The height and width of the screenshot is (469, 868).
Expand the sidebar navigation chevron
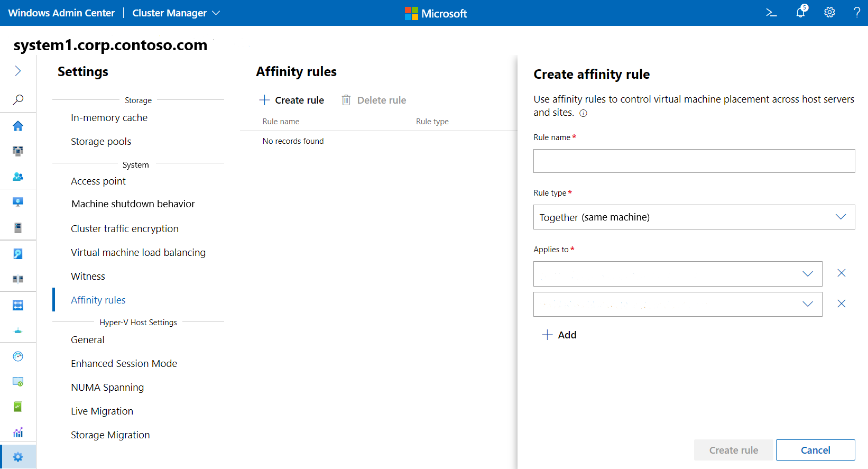pos(18,71)
